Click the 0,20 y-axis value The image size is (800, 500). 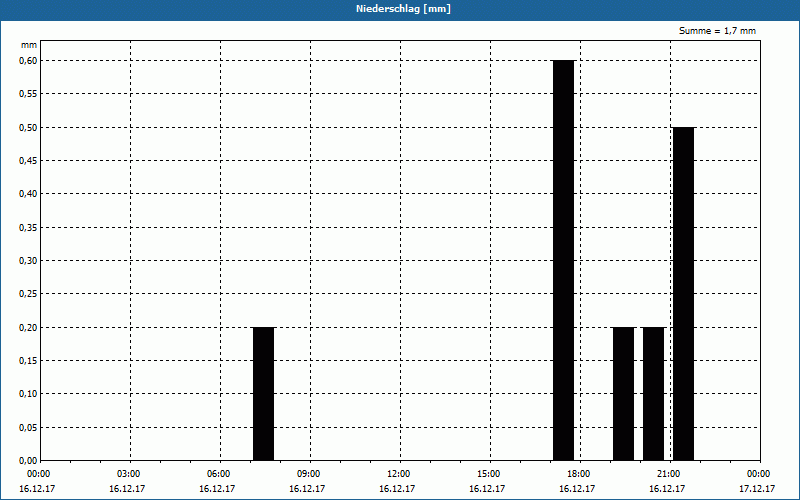(28, 328)
